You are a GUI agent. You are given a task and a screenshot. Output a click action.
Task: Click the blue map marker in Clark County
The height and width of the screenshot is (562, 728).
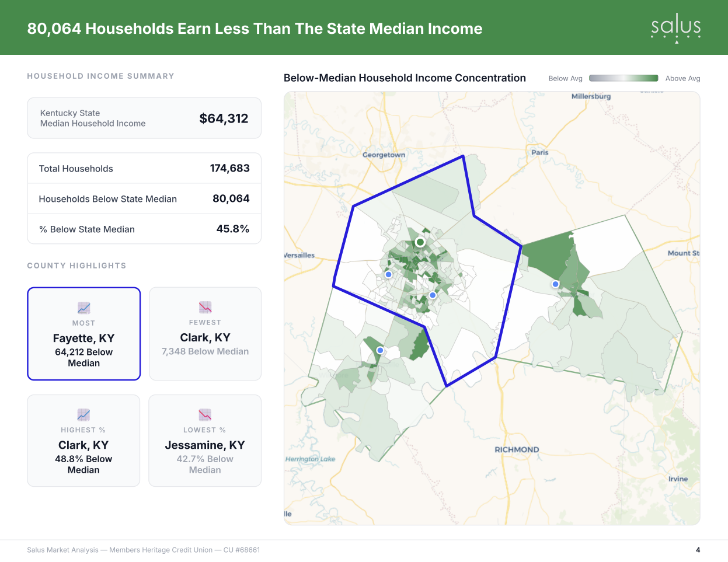(555, 284)
